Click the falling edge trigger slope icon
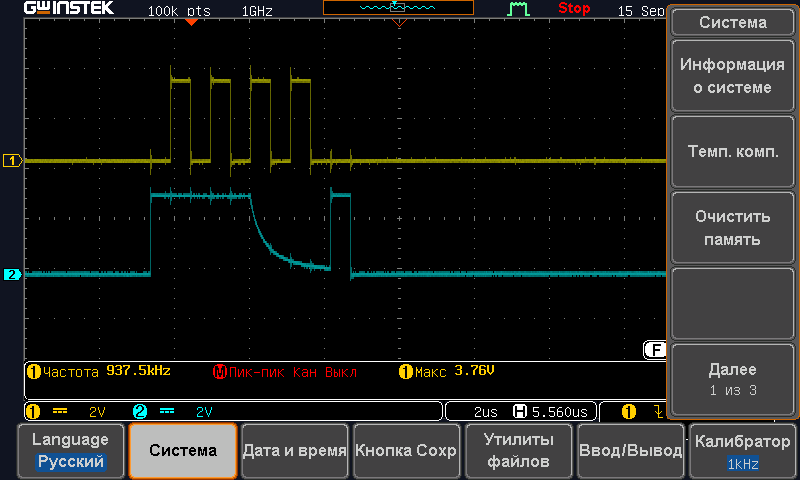Viewport: 800px width, 480px height. pos(659,412)
